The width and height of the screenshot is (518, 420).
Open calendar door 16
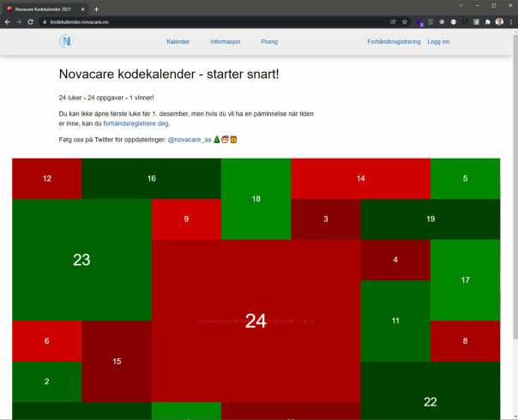point(151,178)
